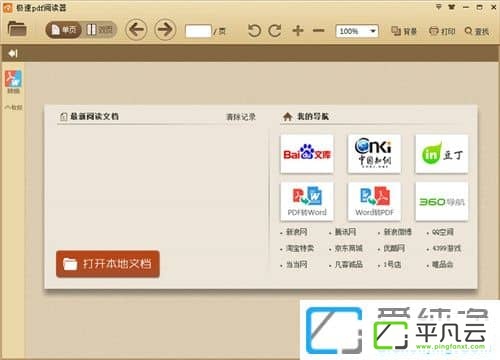Open the background (背景) settings
Image resolution: width=500 pixels, height=360 pixels.
(x=404, y=31)
